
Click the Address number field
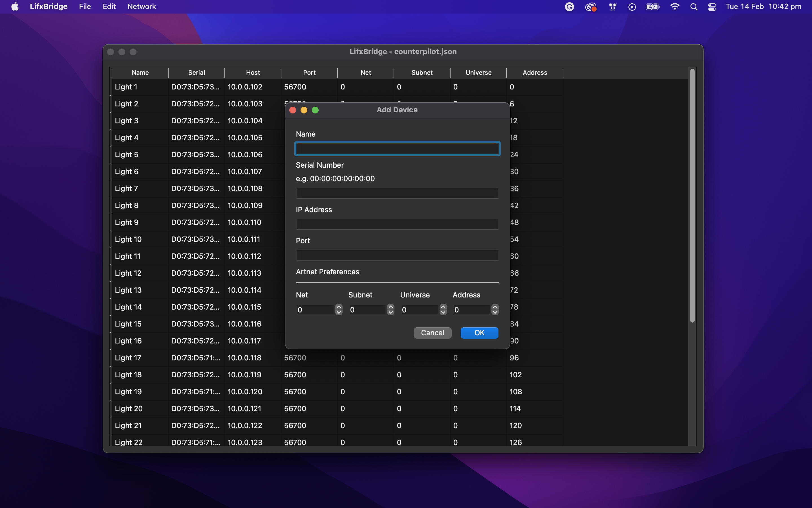click(472, 309)
